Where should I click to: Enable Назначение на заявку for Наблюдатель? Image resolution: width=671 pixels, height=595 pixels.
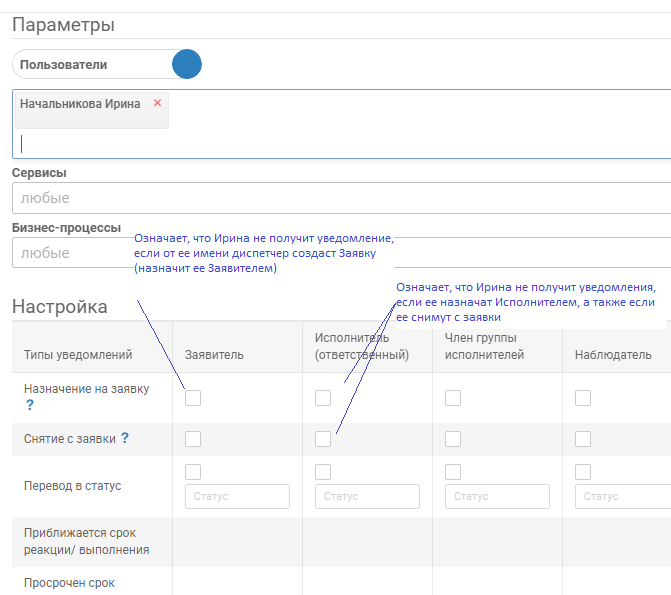pyautogui.click(x=583, y=398)
